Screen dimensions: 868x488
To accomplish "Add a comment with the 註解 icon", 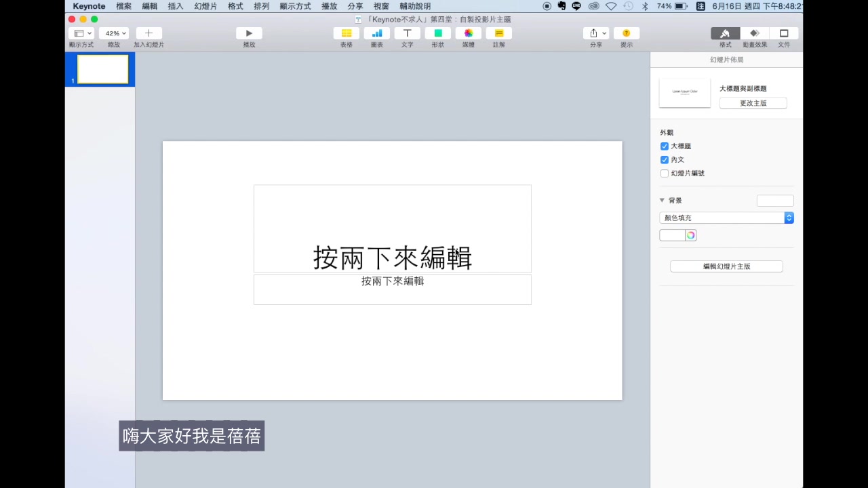I will (x=498, y=33).
